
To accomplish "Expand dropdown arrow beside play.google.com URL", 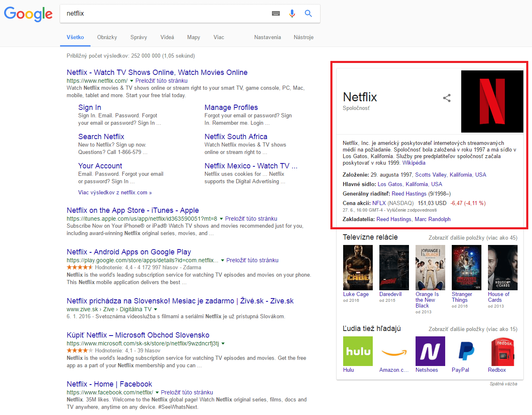I will 223,261.
